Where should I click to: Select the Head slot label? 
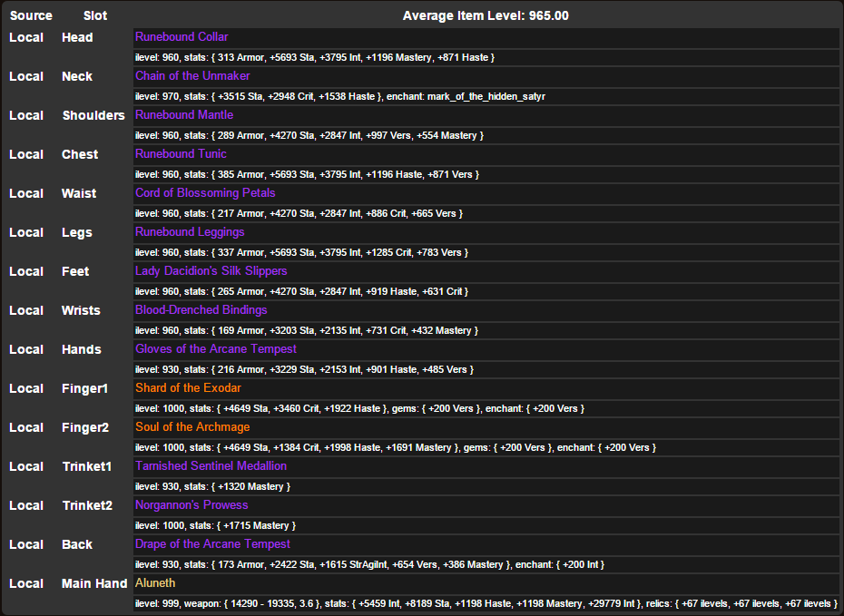tap(77, 38)
